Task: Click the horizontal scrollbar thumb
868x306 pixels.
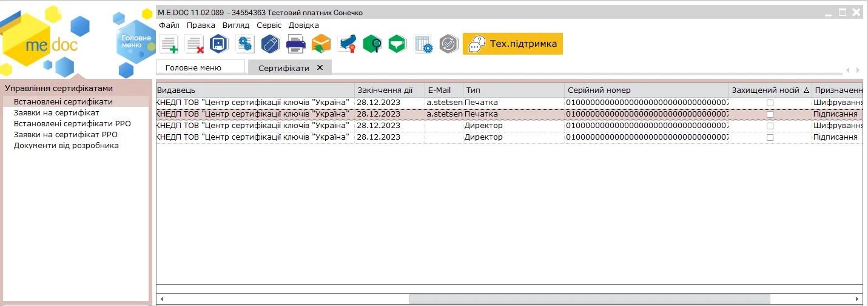Action: pos(590,299)
